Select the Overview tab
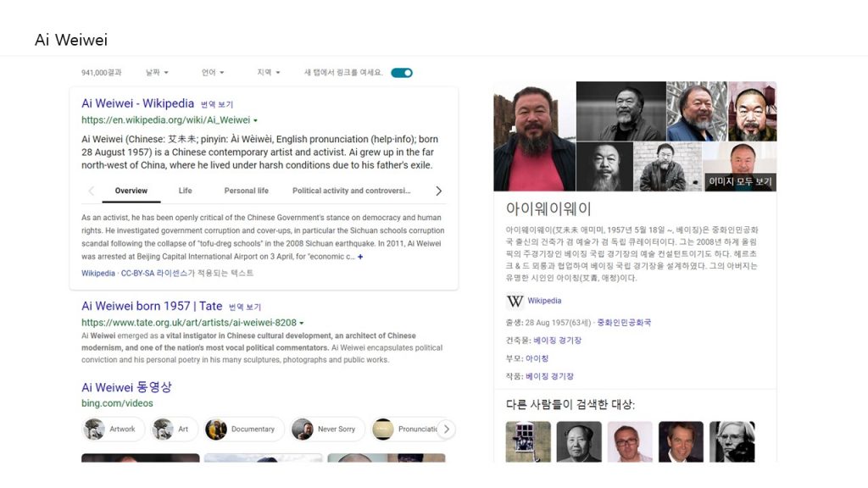 131,191
